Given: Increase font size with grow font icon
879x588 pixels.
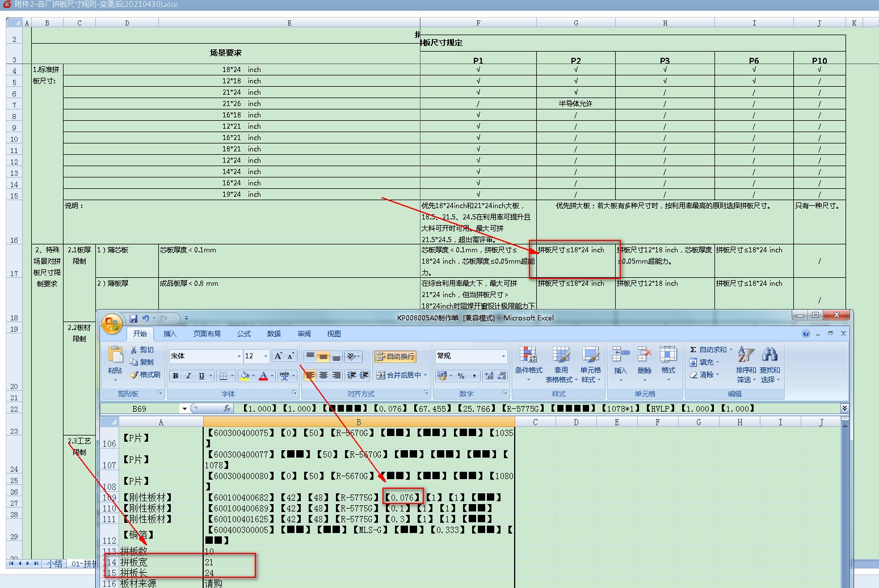Looking at the screenshot, I should point(279,356).
